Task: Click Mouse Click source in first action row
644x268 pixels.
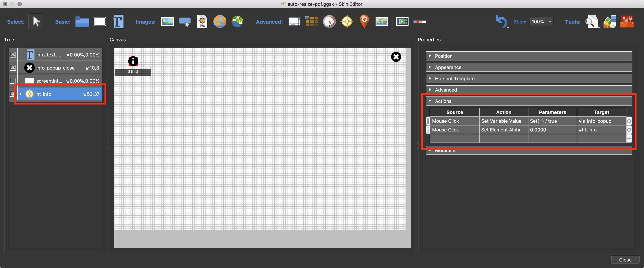Action: point(454,121)
